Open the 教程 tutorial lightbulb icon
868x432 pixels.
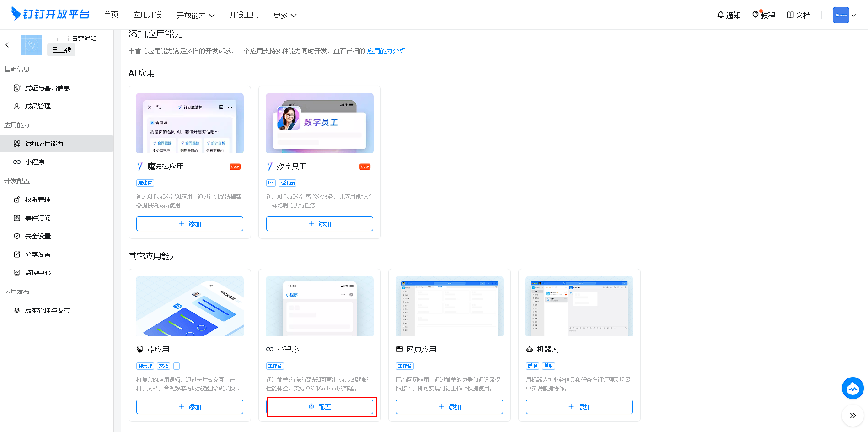(763, 15)
